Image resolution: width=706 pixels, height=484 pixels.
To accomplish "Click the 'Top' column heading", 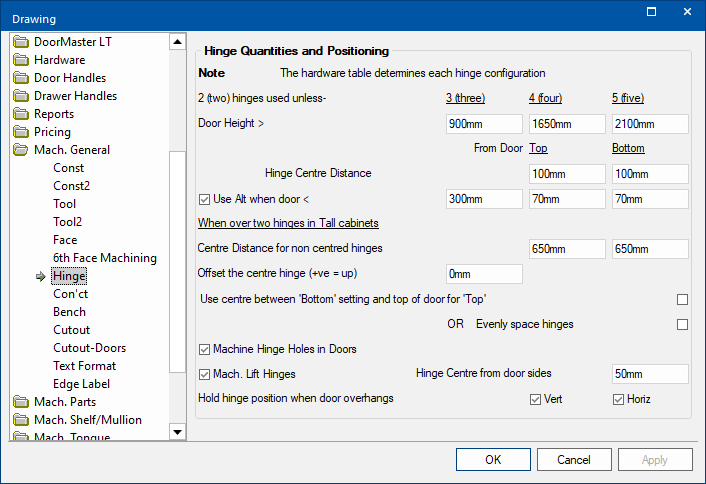I will coord(539,148).
